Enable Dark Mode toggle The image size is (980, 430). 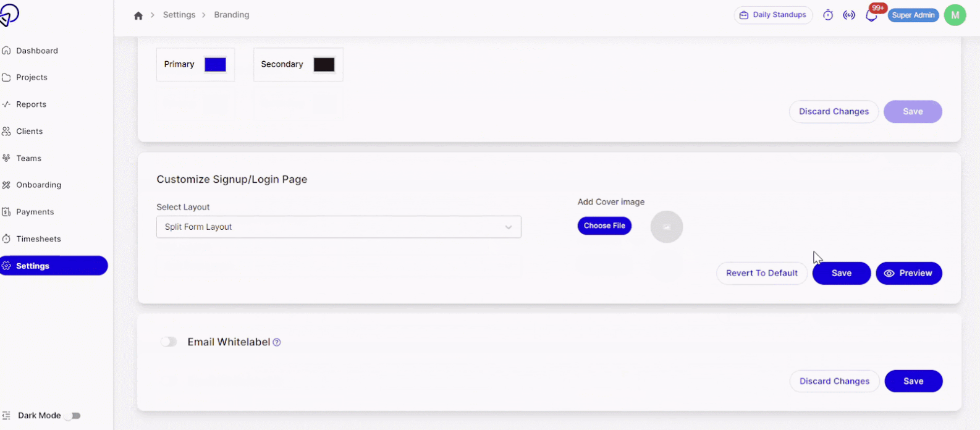tap(74, 416)
